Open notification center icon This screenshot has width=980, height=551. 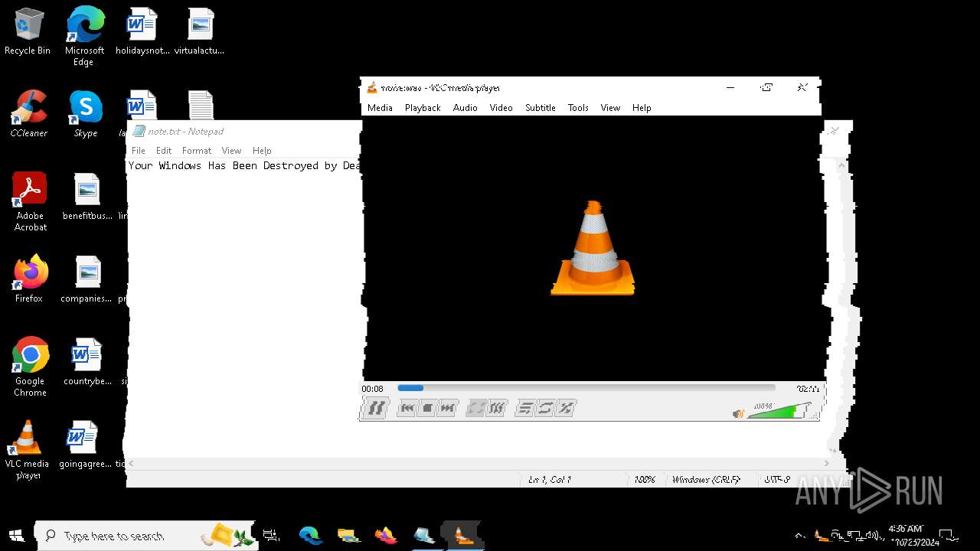(x=949, y=536)
